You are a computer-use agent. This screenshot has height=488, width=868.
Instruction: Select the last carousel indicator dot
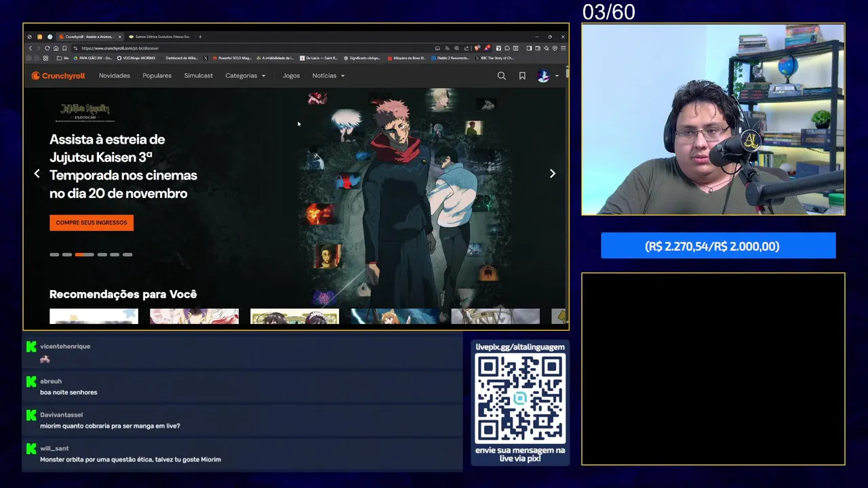127,255
